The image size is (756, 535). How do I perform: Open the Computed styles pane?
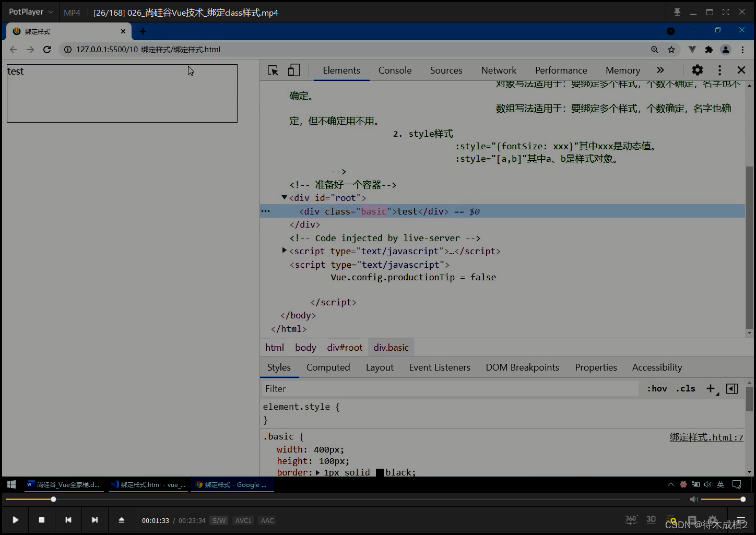(x=328, y=367)
